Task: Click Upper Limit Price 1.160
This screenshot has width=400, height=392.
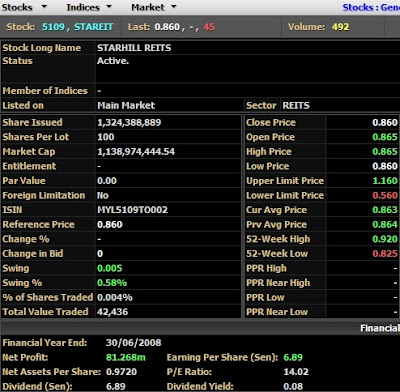Action: pyautogui.click(x=385, y=181)
